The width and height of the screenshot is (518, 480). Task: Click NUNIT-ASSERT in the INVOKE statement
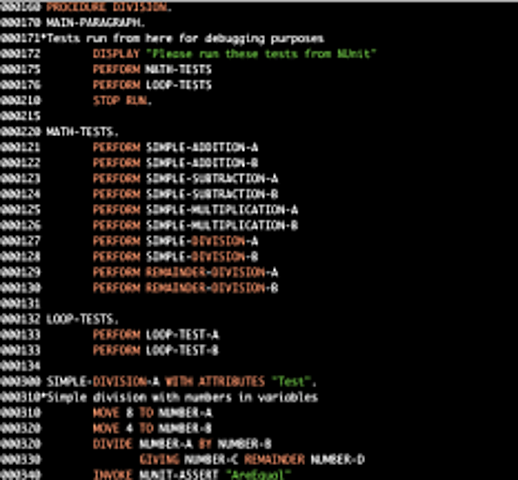click(x=179, y=475)
